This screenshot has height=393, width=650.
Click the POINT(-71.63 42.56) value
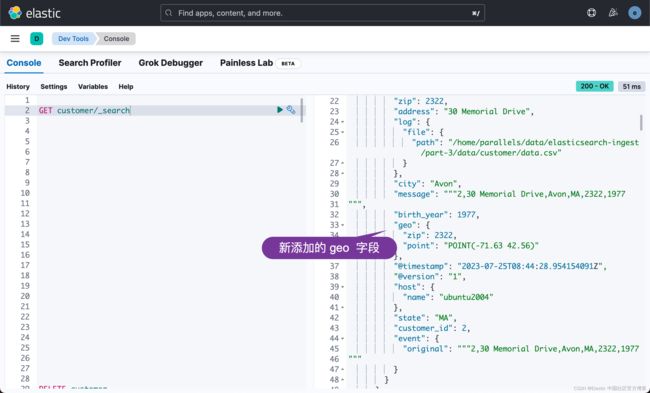click(x=491, y=246)
